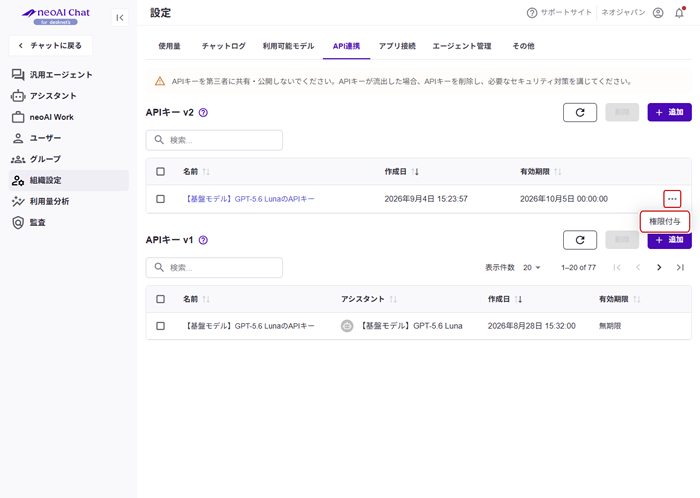Open the notifications bell
700x498 pixels.
679,13
